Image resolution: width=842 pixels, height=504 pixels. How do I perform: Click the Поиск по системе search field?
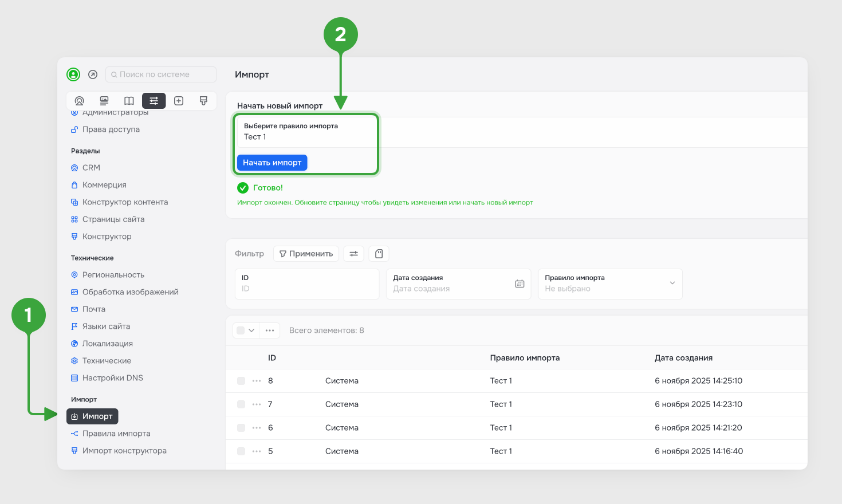click(x=161, y=74)
